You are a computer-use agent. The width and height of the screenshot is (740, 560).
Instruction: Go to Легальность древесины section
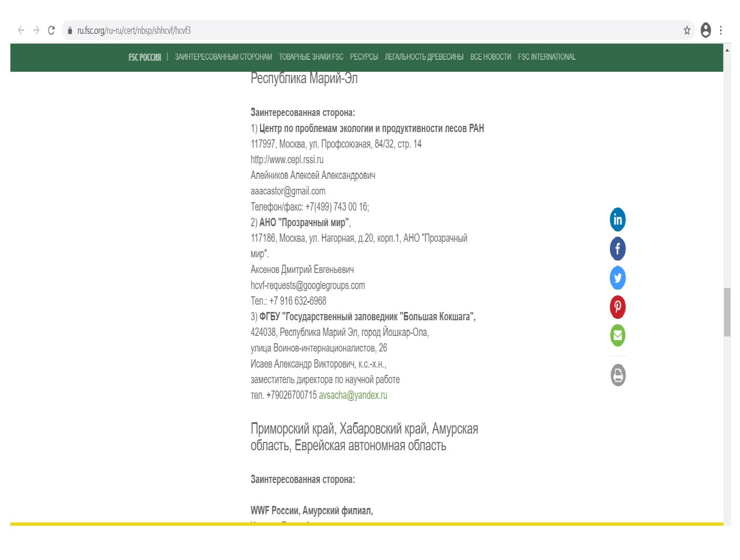coord(424,57)
